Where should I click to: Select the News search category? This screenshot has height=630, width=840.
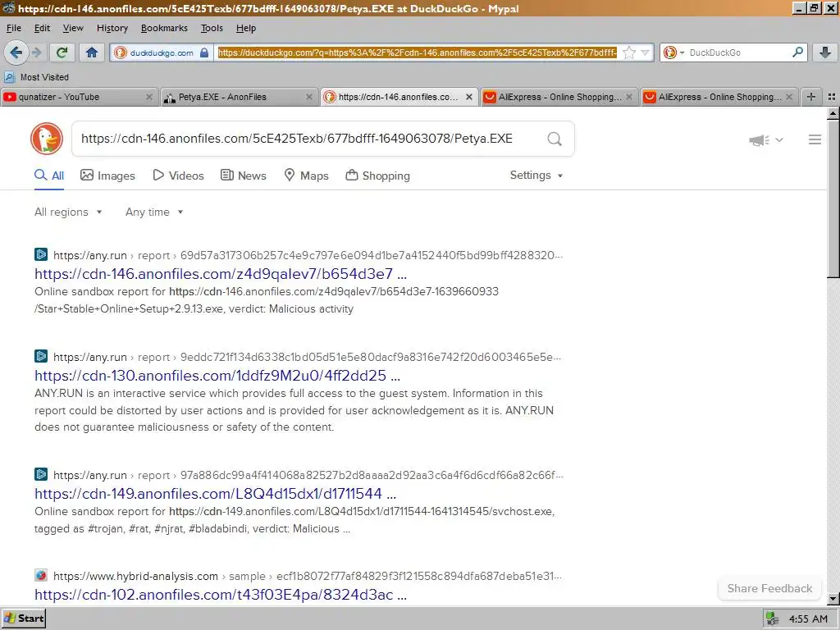click(x=244, y=176)
